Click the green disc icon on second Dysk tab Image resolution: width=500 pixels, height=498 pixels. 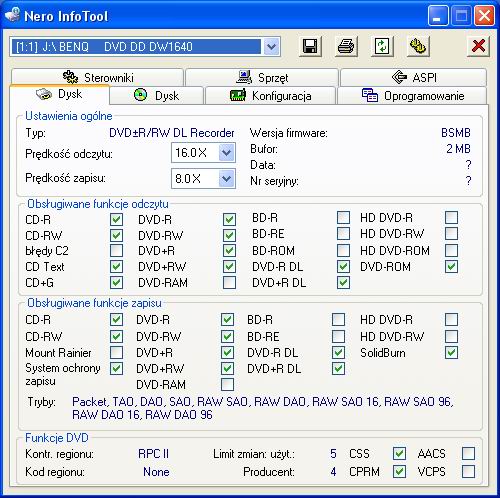(x=141, y=95)
